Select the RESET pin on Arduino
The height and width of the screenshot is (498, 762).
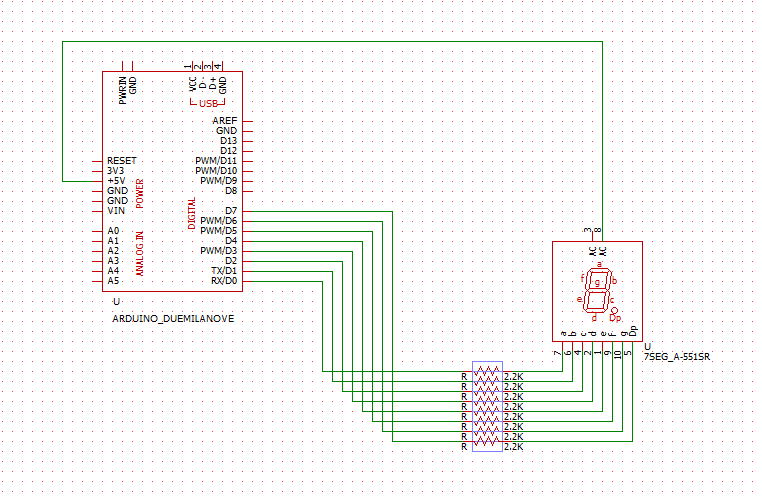point(121,161)
